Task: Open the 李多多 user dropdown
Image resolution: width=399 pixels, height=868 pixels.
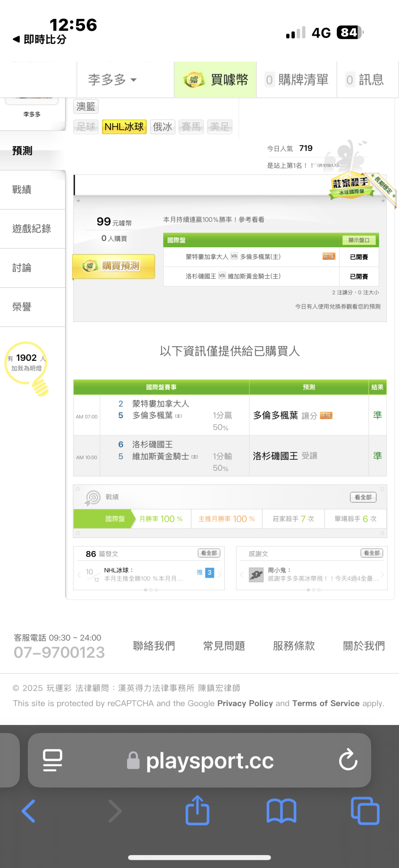Action: tap(112, 79)
